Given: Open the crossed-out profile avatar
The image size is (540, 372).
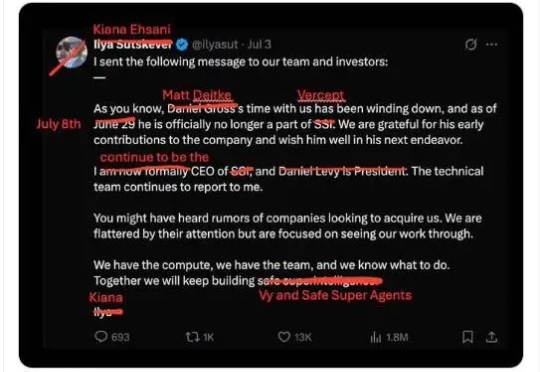Looking at the screenshot, I should 72,53.
